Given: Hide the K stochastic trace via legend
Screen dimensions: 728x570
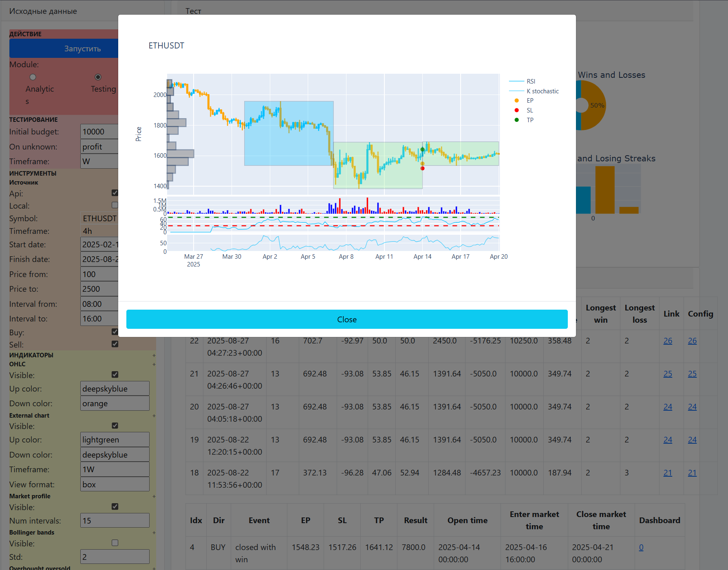Looking at the screenshot, I should pyautogui.click(x=542, y=91).
